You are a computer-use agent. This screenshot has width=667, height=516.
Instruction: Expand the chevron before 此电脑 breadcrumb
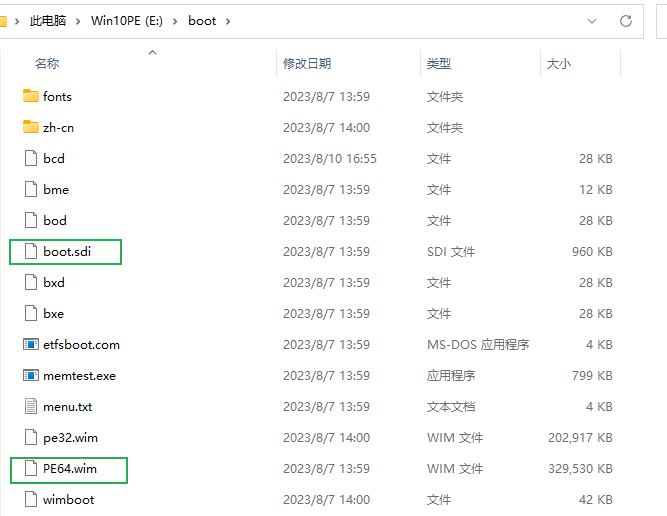coord(17,21)
